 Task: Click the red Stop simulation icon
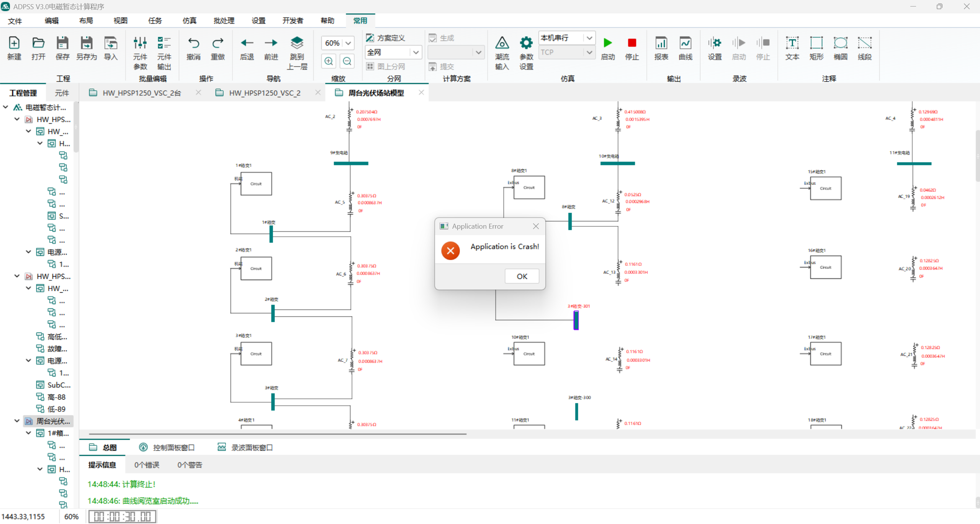(632, 43)
